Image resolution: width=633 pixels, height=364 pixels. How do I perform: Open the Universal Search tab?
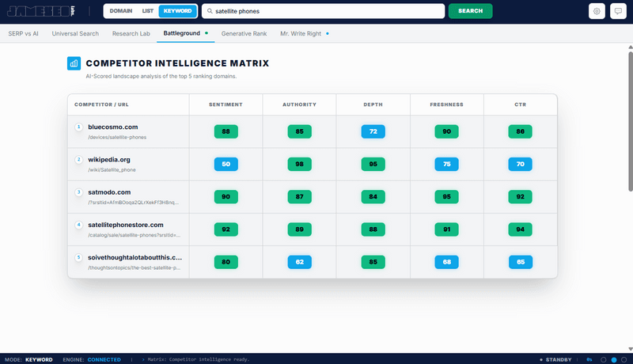(x=75, y=33)
